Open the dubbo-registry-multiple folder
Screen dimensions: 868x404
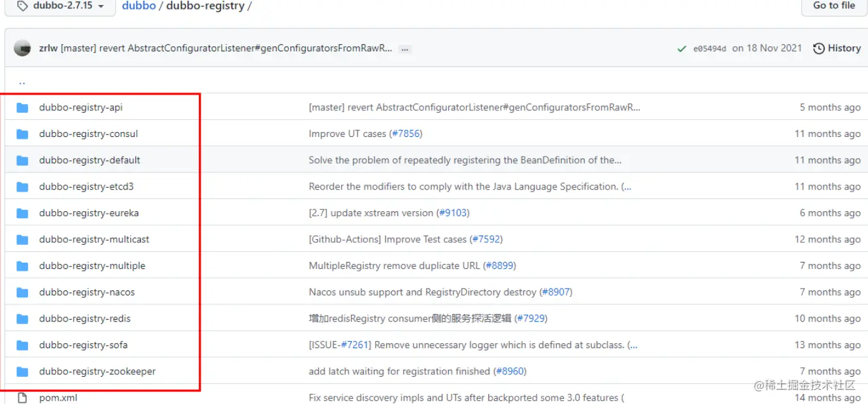click(x=92, y=266)
